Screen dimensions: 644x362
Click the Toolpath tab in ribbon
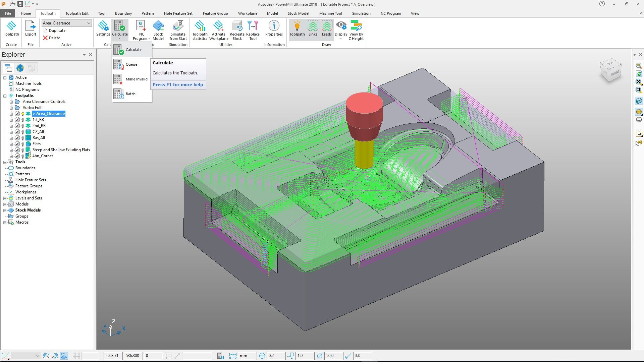(48, 13)
